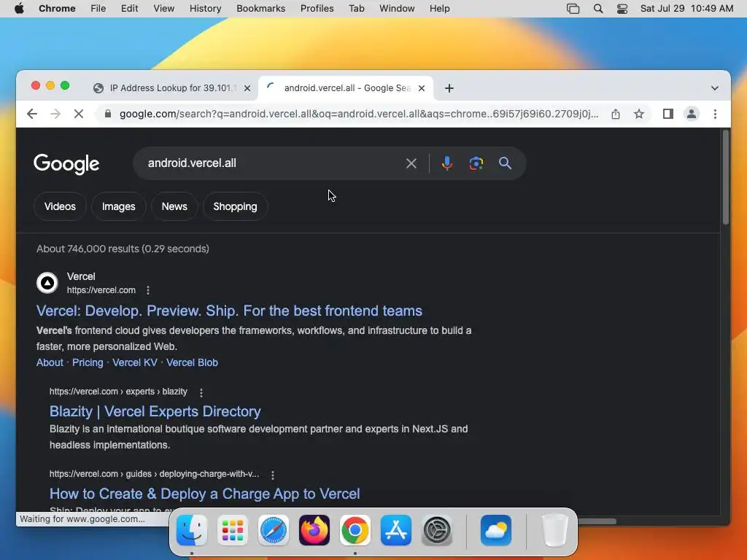Open App Store from the dock
The width and height of the screenshot is (747, 560).
(396, 530)
